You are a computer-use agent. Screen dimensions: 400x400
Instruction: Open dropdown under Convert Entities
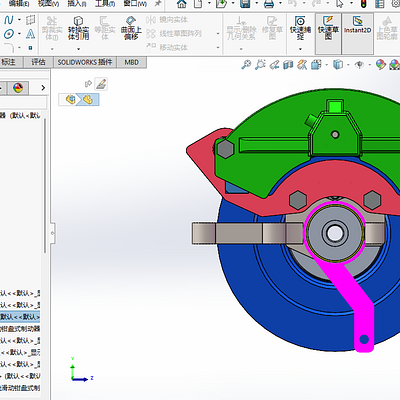pos(78,49)
